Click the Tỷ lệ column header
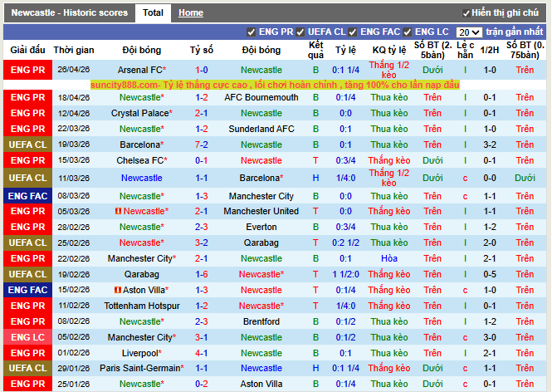The height and width of the screenshot is (392, 552). (x=345, y=50)
